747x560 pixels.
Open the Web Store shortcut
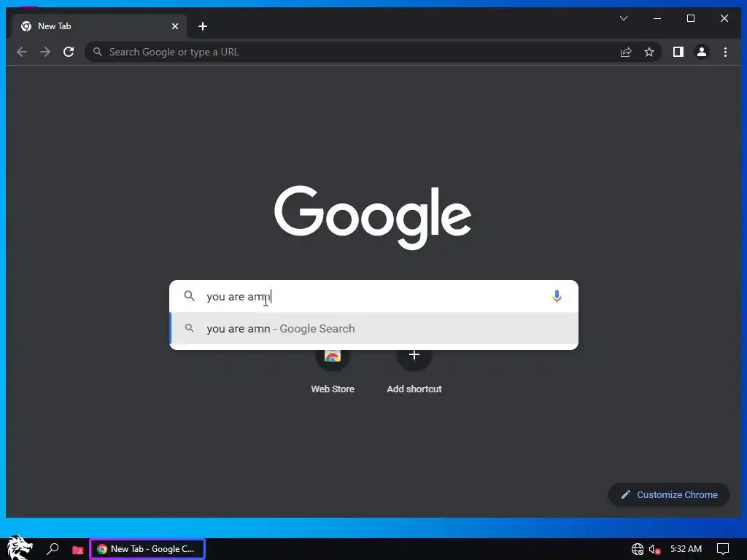333,371
